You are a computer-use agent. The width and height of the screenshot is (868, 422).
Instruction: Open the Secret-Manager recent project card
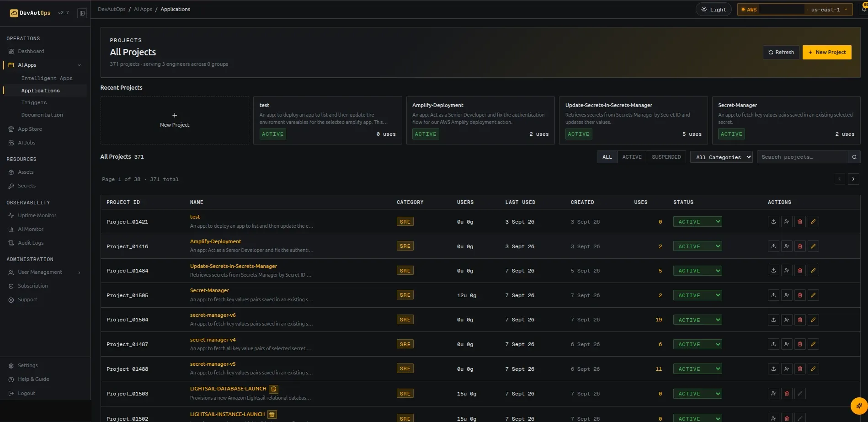pos(786,120)
